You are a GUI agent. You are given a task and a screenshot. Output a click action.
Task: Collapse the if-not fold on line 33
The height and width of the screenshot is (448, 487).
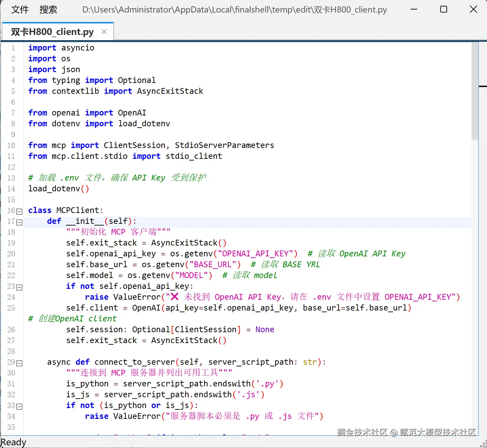point(20,406)
